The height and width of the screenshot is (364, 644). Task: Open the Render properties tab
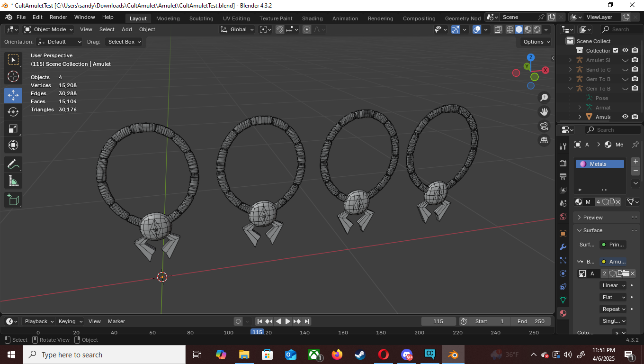[x=563, y=164]
